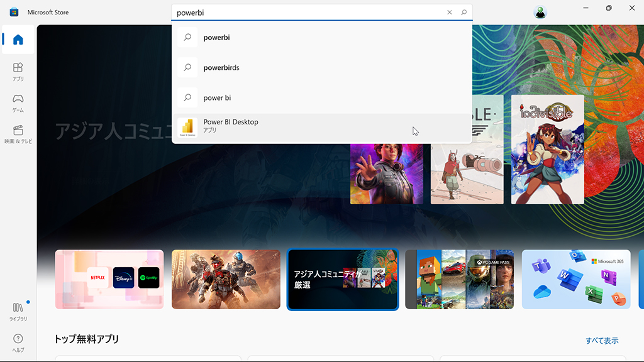
Task: Open the Halo soldiers banner
Action: click(226, 279)
